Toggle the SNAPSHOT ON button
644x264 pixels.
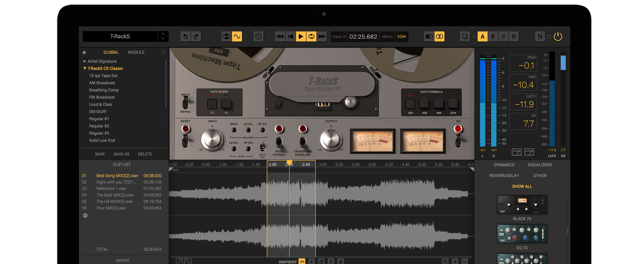pyautogui.click(x=302, y=262)
